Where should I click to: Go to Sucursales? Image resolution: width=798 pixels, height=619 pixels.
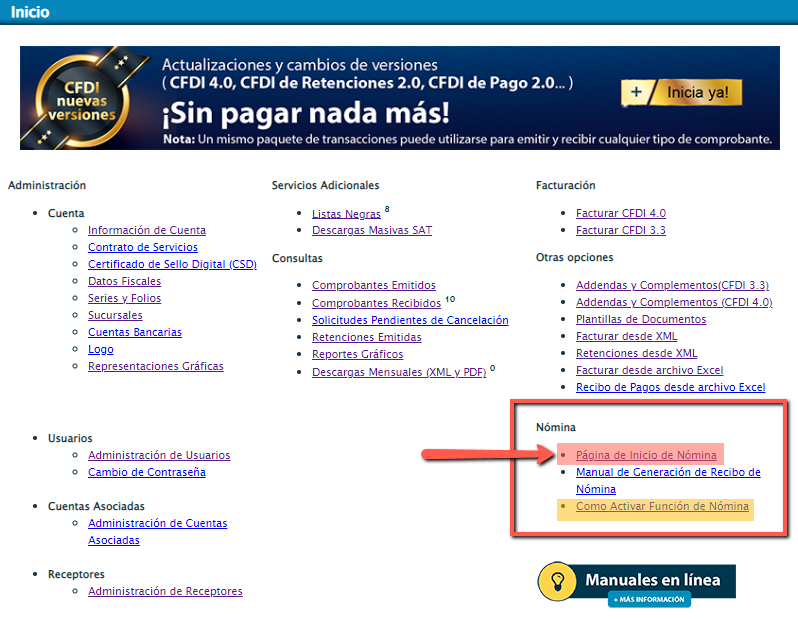(x=115, y=315)
